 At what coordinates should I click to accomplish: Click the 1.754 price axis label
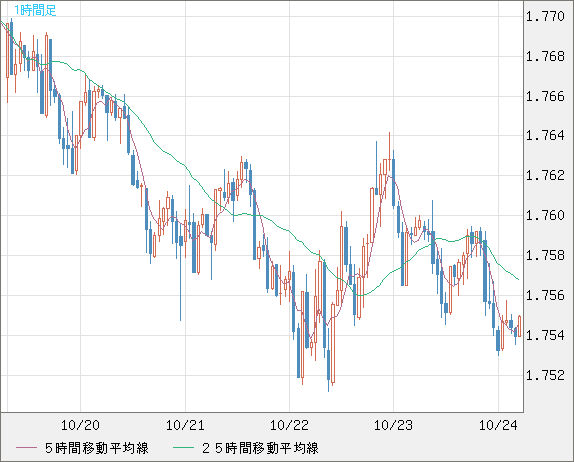545,335
